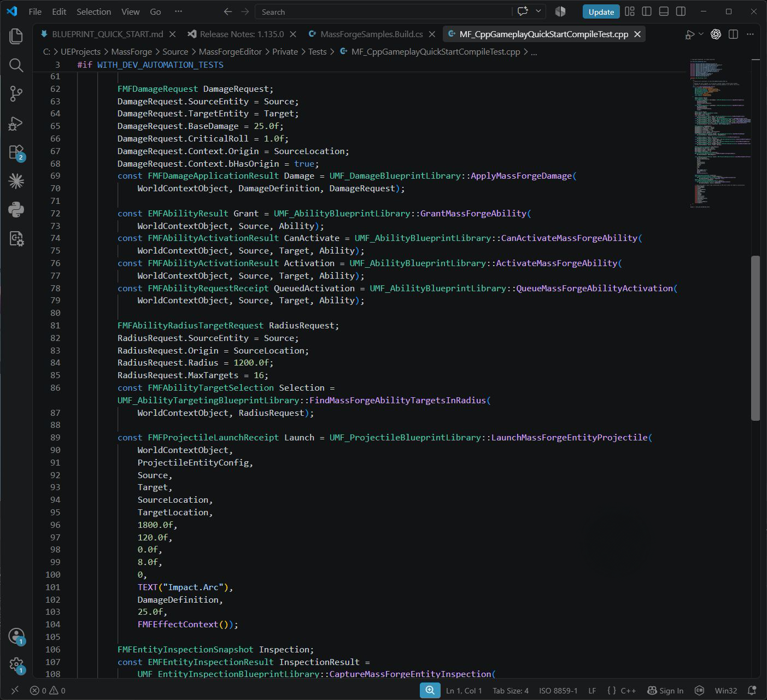Screen dimensions: 767x700
Task: Open the Manage gear menu
Action: [16, 665]
